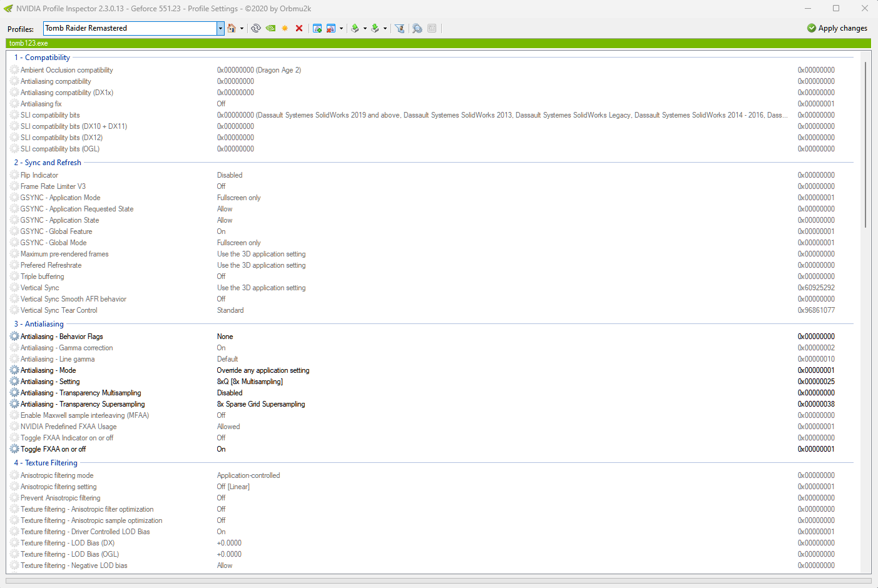Viewport: 878px width, 588px height.
Task: Click the greyed bit value editor icon
Action: [432, 28]
